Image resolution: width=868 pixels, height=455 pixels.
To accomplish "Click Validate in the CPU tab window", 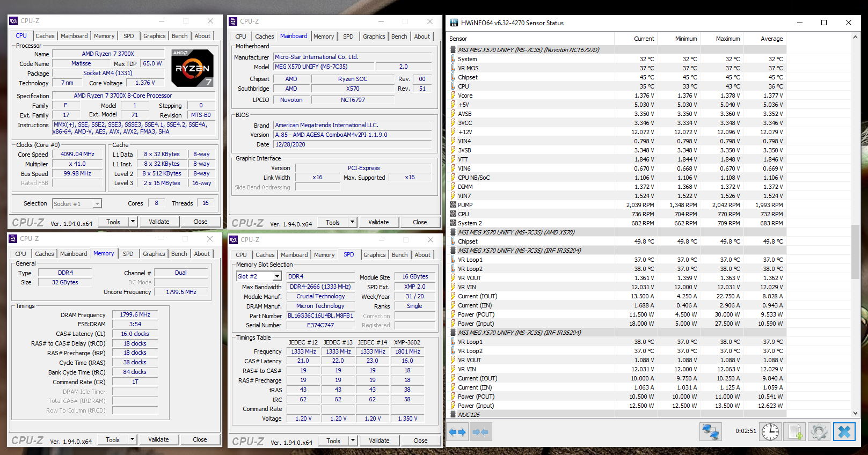I will coord(159,222).
